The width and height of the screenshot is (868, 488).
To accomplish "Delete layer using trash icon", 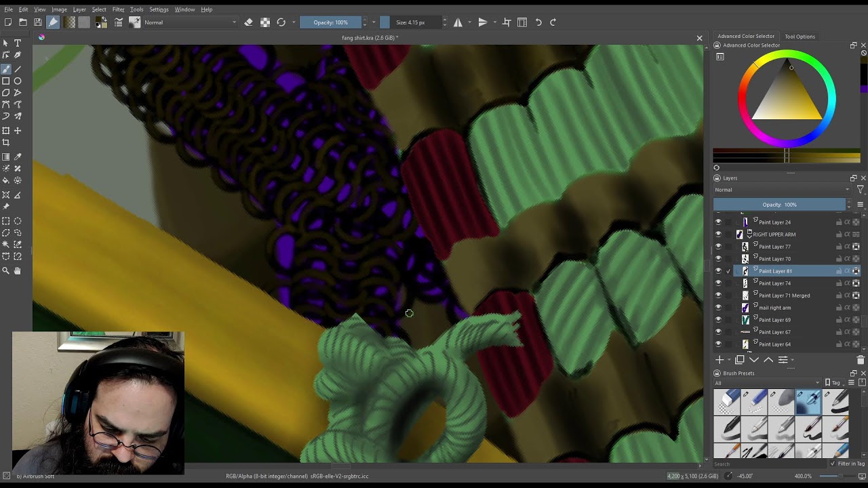I will pyautogui.click(x=861, y=360).
